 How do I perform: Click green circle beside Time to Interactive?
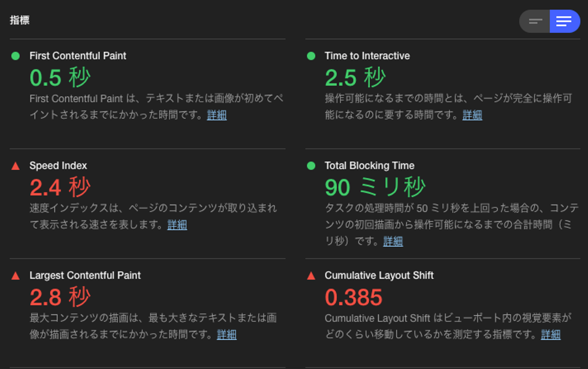[x=311, y=56]
